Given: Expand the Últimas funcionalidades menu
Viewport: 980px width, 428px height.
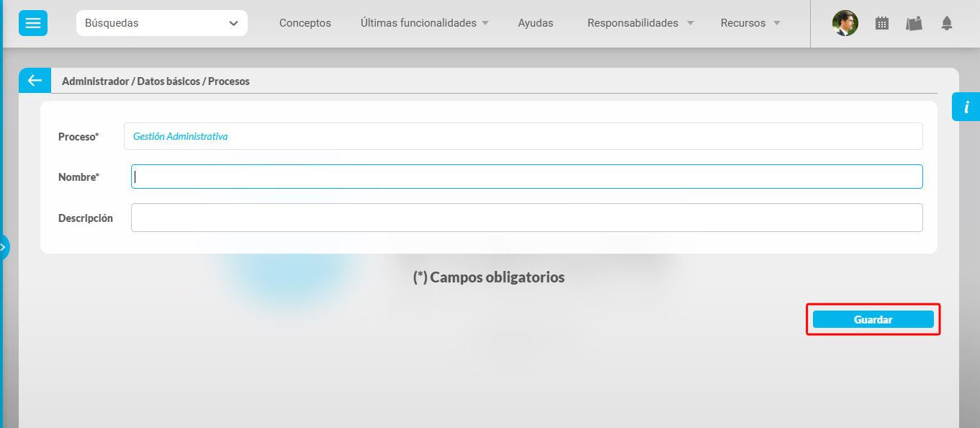Looking at the screenshot, I should [424, 23].
